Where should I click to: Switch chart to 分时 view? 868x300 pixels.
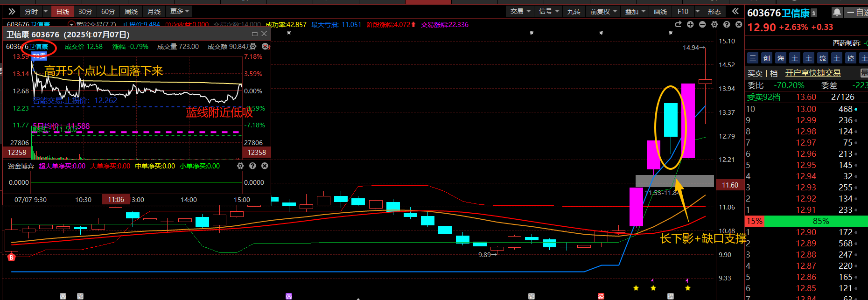click(31, 11)
